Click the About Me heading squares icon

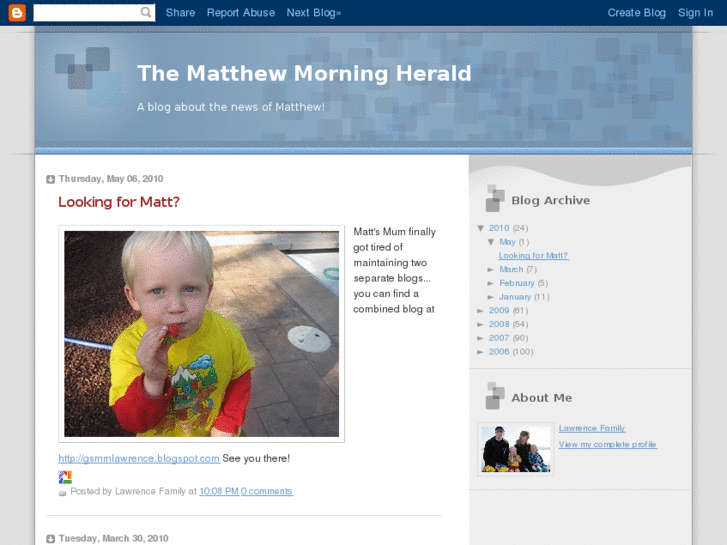[495, 396]
